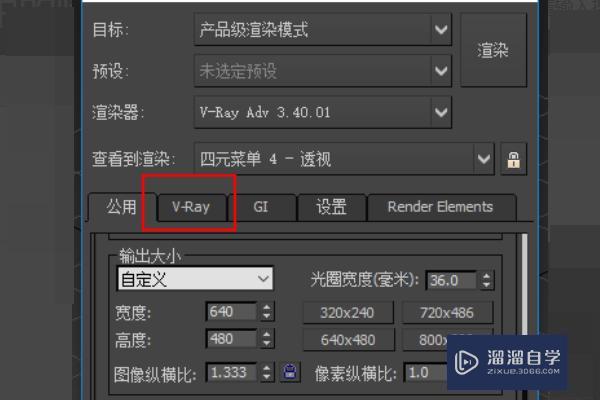Open the GI tab
Screen dimensions: 600x400
pos(261,207)
